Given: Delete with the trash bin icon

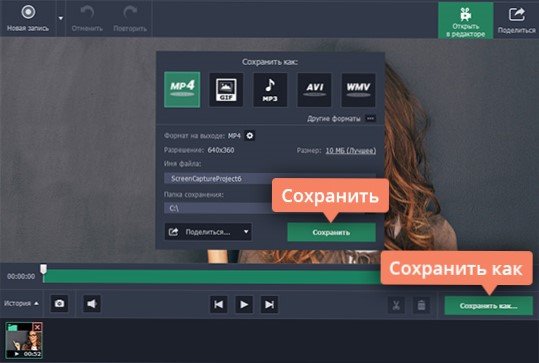Looking at the screenshot, I should point(421,305).
